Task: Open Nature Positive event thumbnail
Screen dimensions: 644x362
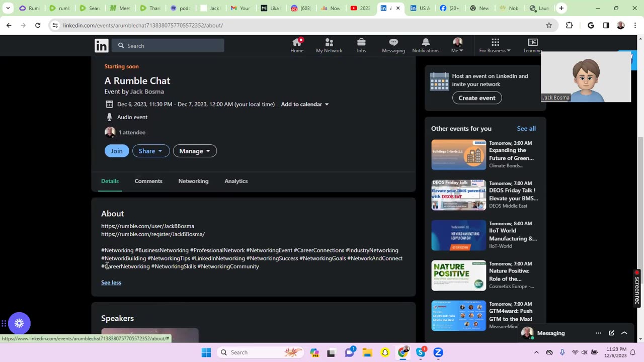Action: pos(458,276)
